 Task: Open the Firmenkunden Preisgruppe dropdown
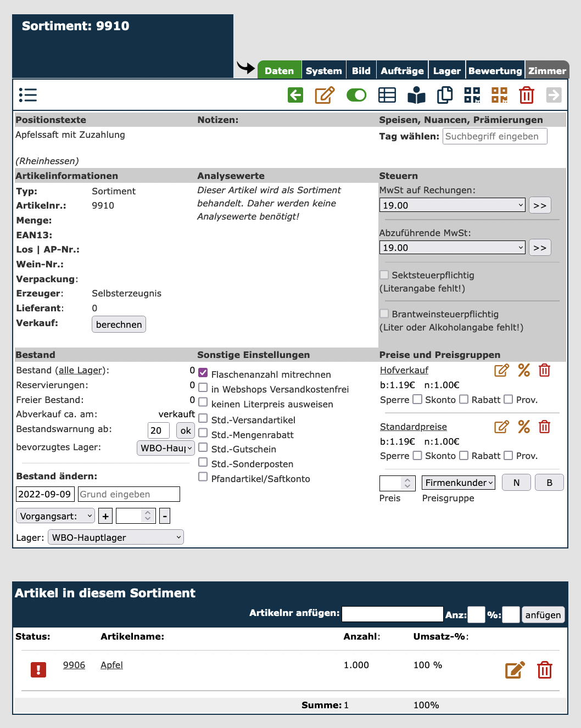click(x=459, y=483)
